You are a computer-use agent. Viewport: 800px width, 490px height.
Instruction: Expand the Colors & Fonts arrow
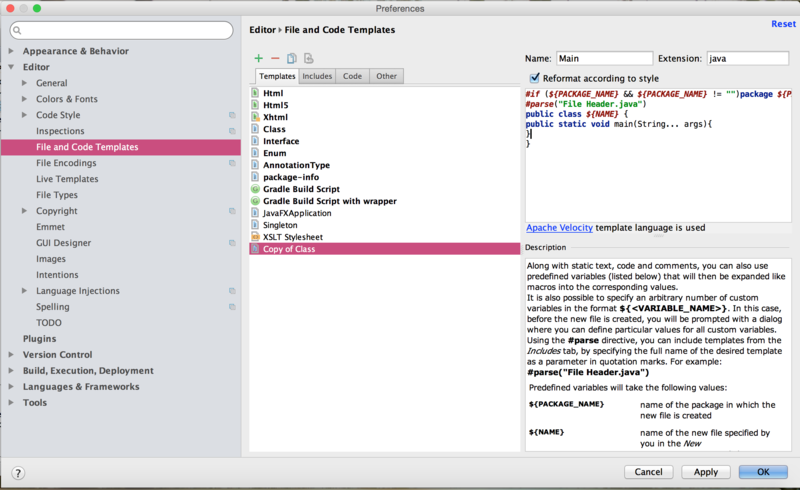[24, 99]
